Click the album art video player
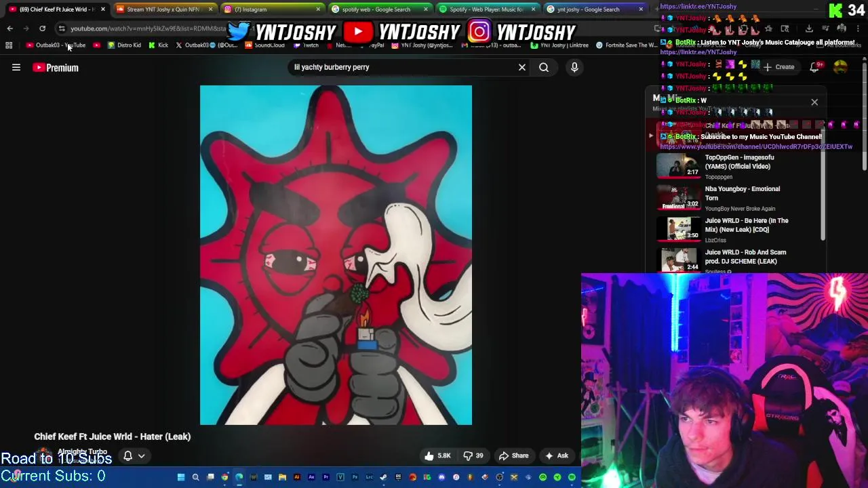 click(x=336, y=255)
